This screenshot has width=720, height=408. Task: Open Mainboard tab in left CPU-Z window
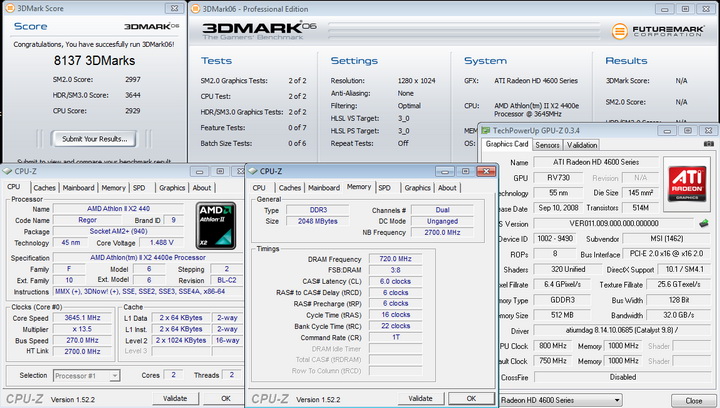(79, 188)
